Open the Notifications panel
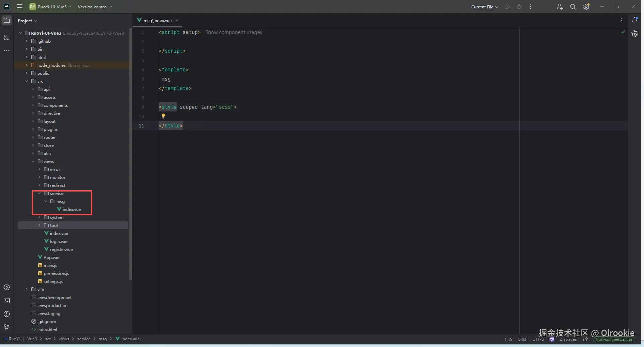This screenshot has width=644, height=347. pos(635,20)
